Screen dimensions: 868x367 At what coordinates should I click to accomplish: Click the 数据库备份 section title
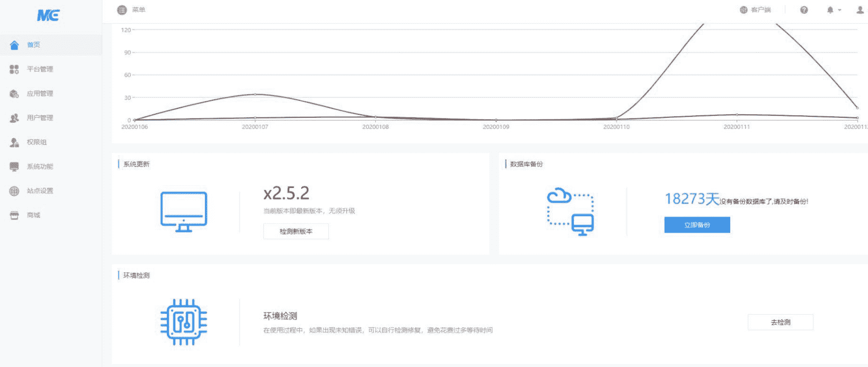(526, 164)
